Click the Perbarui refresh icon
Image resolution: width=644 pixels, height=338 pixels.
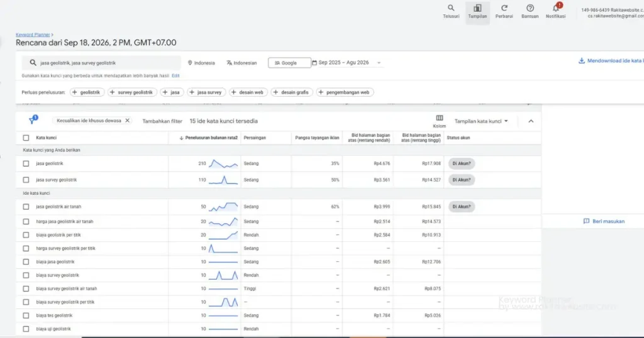[504, 8]
